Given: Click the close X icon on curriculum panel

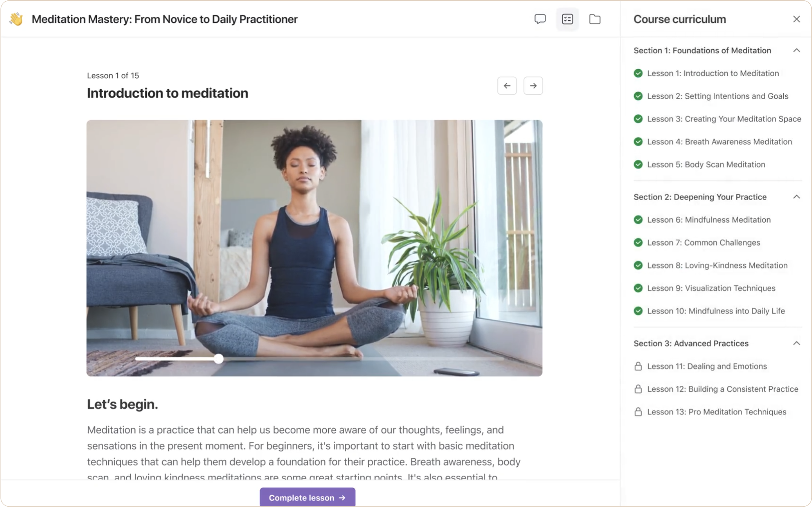Looking at the screenshot, I should pyautogui.click(x=797, y=19).
